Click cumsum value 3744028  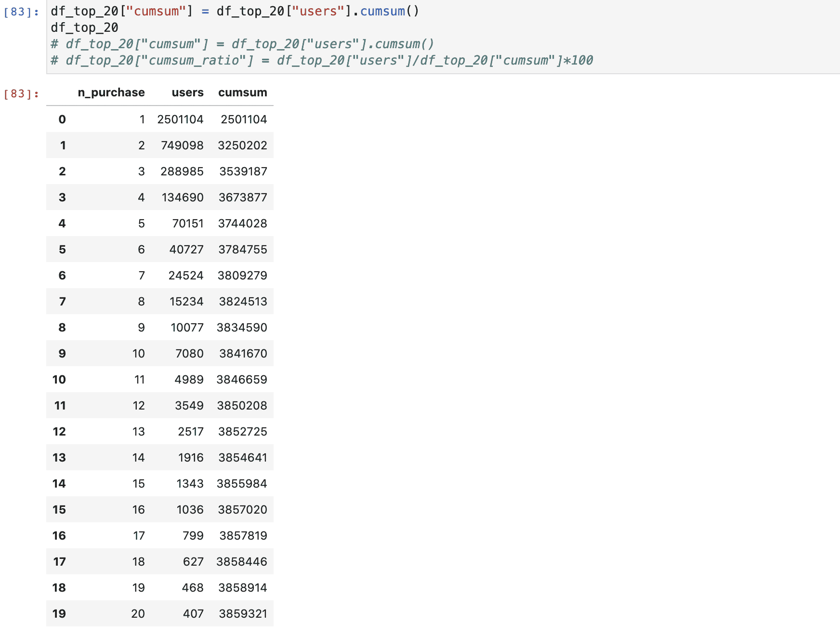tap(243, 224)
